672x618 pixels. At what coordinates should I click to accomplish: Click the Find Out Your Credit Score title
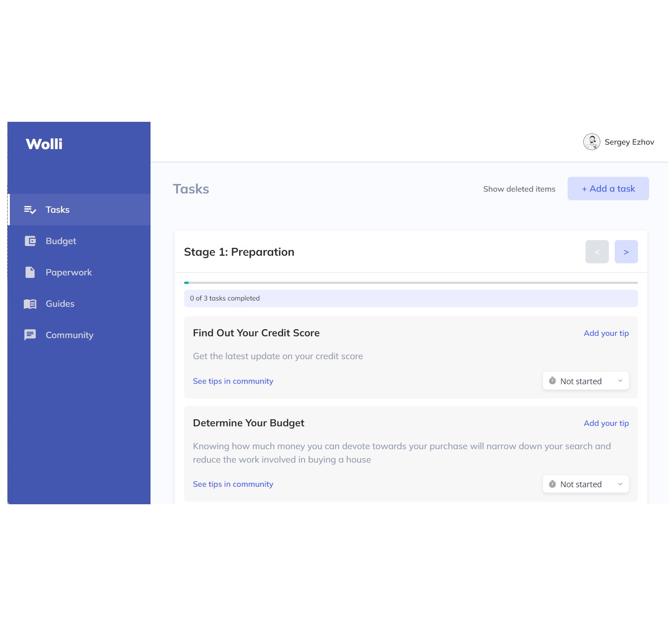tap(256, 333)
